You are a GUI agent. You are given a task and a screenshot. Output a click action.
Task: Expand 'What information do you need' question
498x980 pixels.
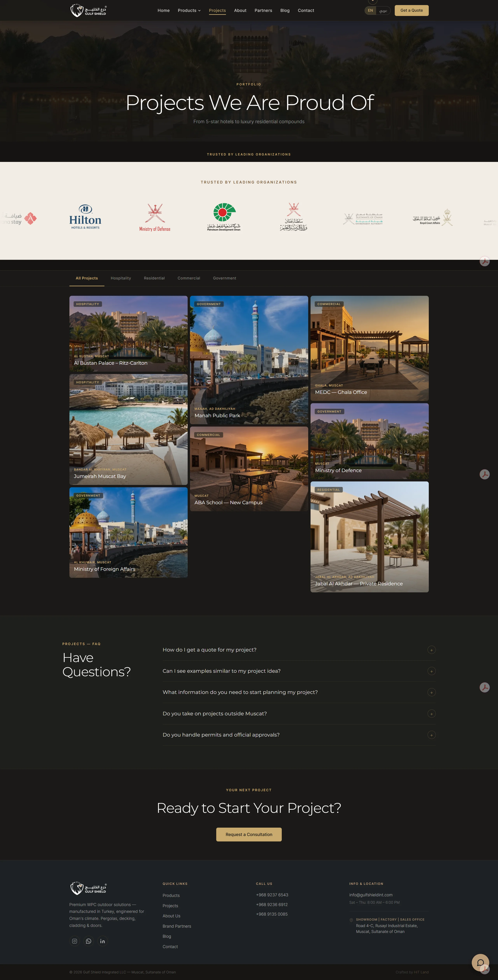[x=299, y=692]
